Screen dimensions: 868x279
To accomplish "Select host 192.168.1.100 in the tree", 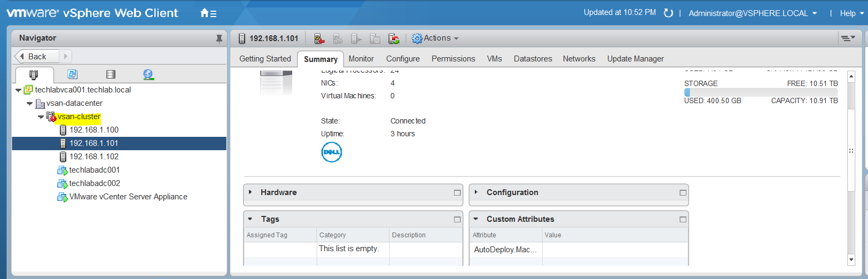I will tap(94, 130).
